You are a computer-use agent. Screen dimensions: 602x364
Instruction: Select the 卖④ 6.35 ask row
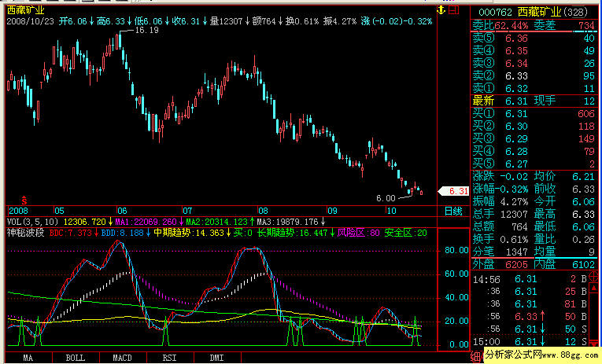(534, 50)
